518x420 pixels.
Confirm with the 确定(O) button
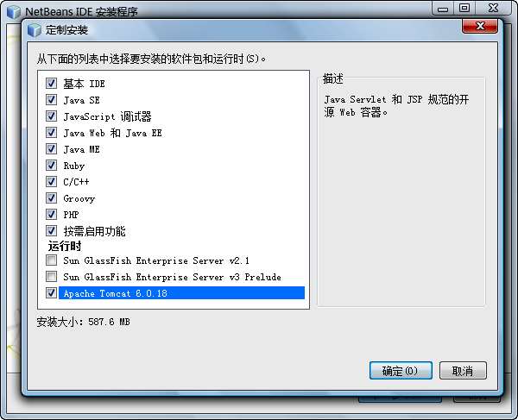(x=401, y=371)
